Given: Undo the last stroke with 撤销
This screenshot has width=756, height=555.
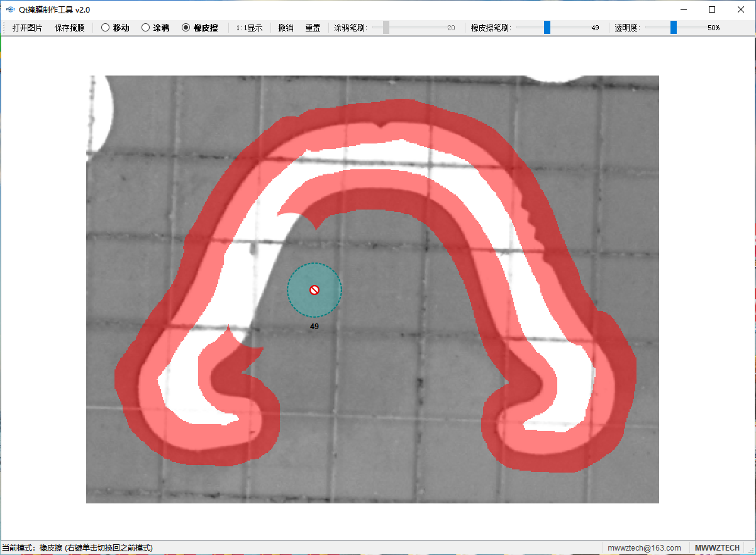Looking at the screenshot, I should click(286, 28).
